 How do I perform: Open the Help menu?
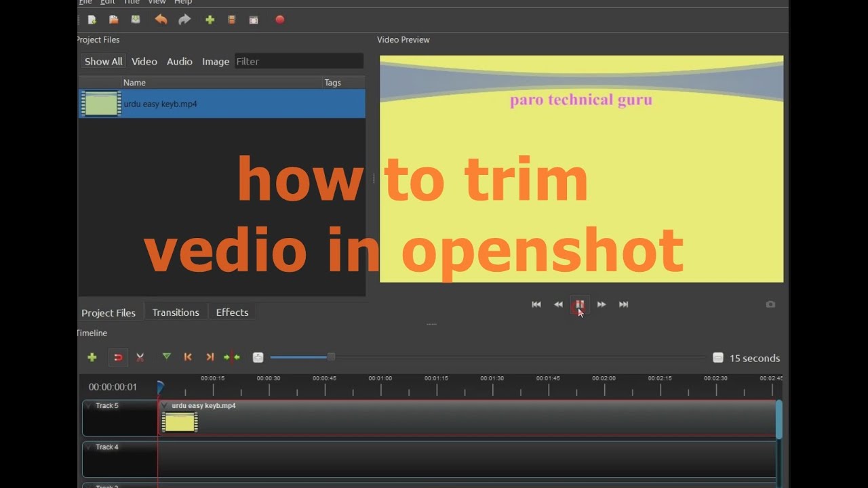pos(183,2)
